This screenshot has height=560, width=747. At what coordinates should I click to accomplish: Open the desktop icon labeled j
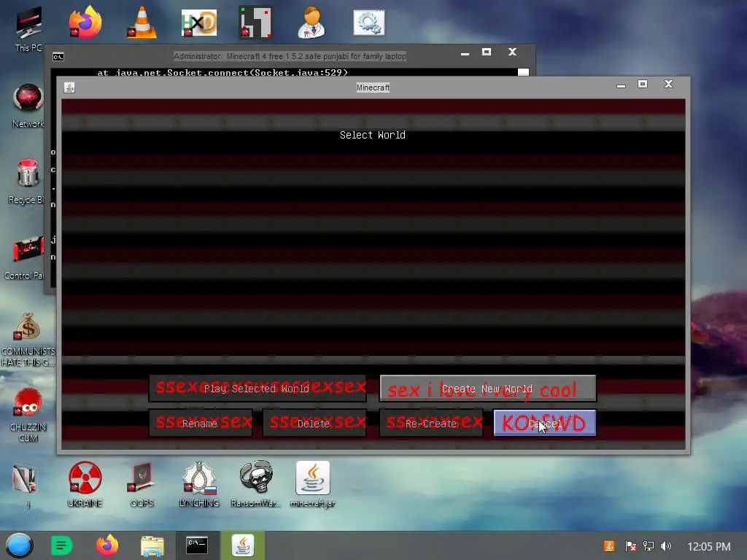pos(25,486)
